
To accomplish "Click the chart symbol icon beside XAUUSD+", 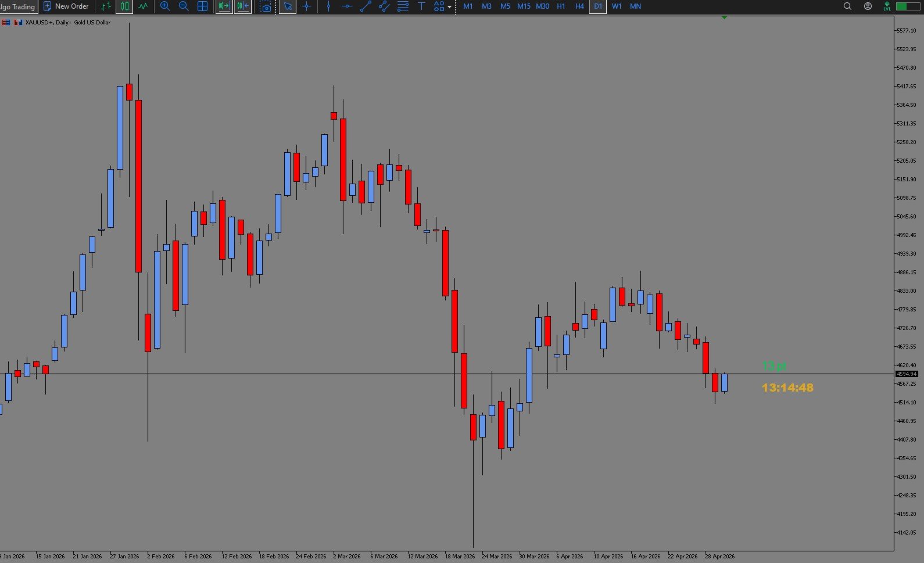I will (18, 22).
